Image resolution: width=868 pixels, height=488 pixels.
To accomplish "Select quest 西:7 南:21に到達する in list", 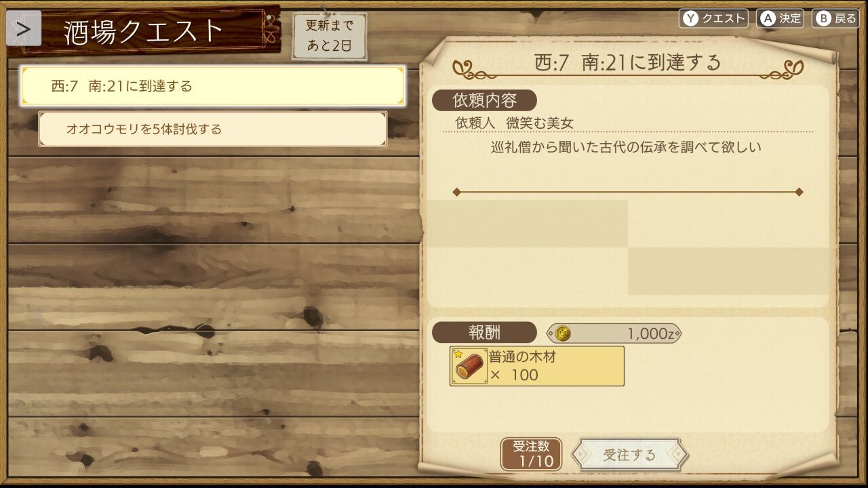I will (x=213, y=86).
